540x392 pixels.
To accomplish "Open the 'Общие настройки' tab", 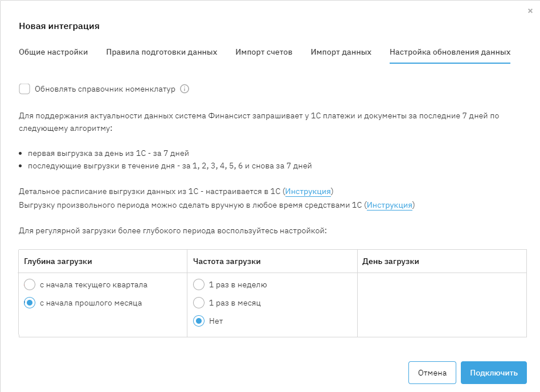I will click(x=54, y=52).
